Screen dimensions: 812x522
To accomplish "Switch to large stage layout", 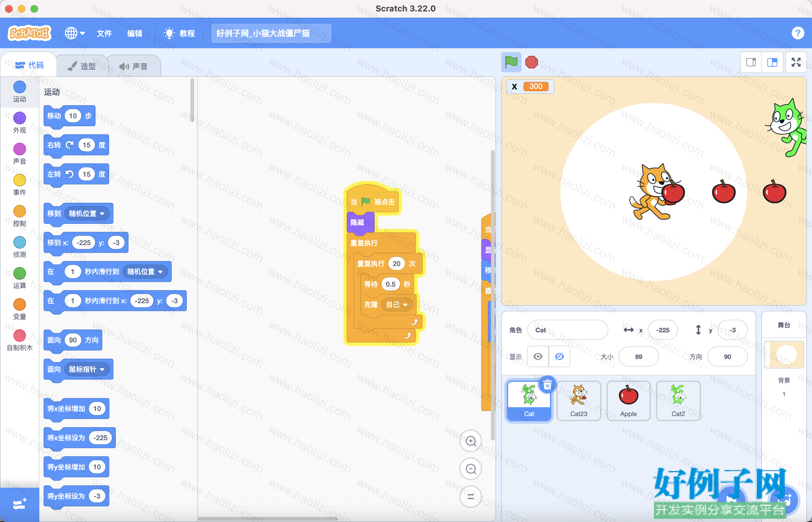I will pos(772,62).
